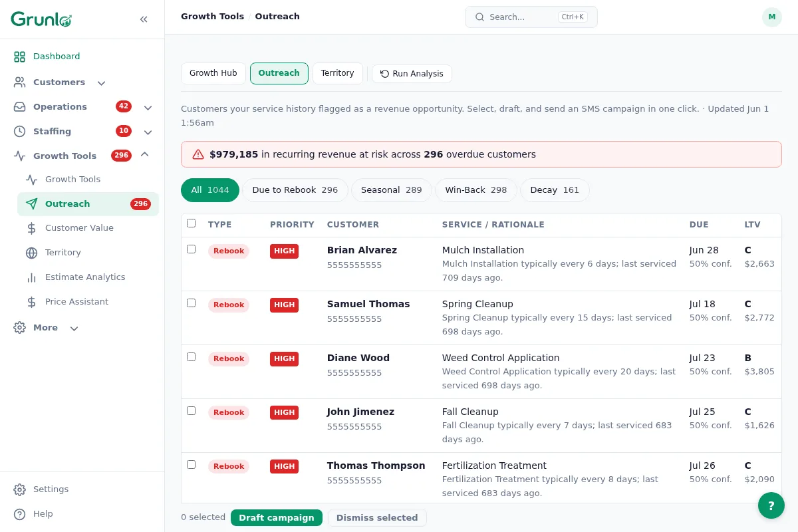
Task: Check the Brian Alvarez row checkbox
Action: pyautogui.click(x=192, y=249)
